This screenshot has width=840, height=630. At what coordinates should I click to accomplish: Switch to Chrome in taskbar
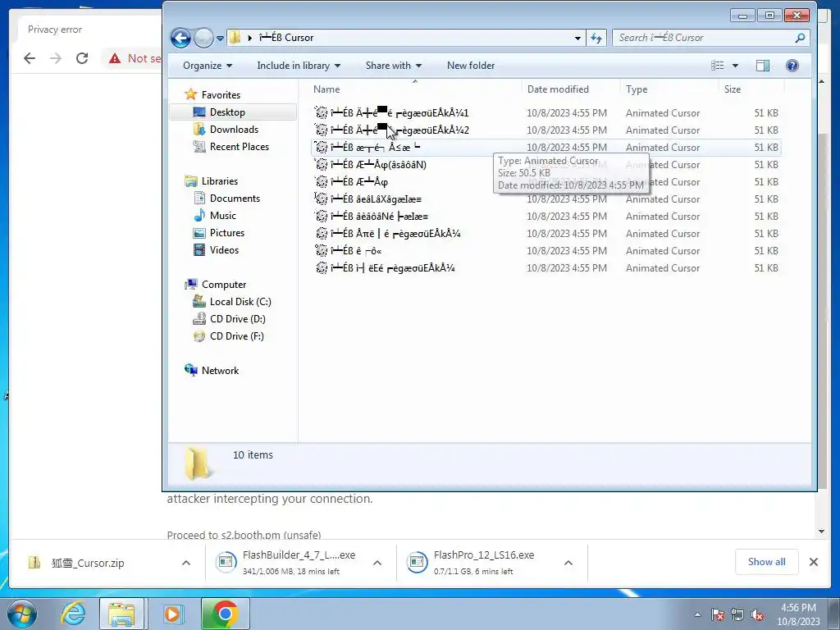tap(225, 614)
